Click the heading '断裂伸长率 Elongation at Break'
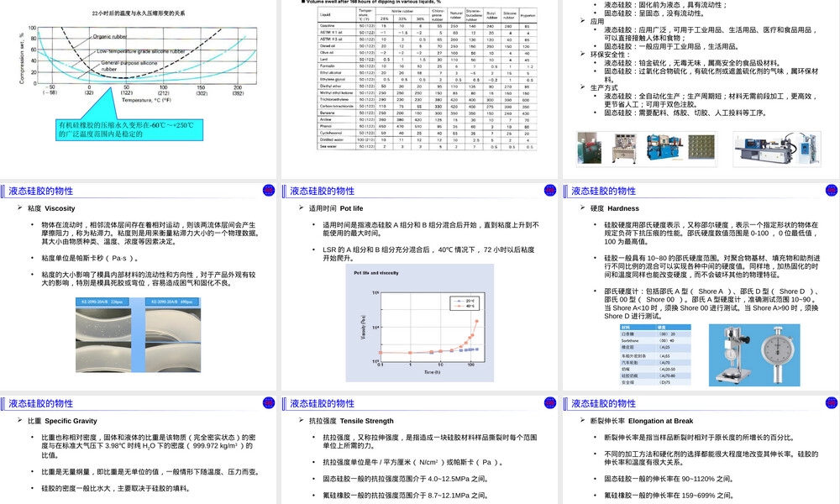 click(642, 421)
